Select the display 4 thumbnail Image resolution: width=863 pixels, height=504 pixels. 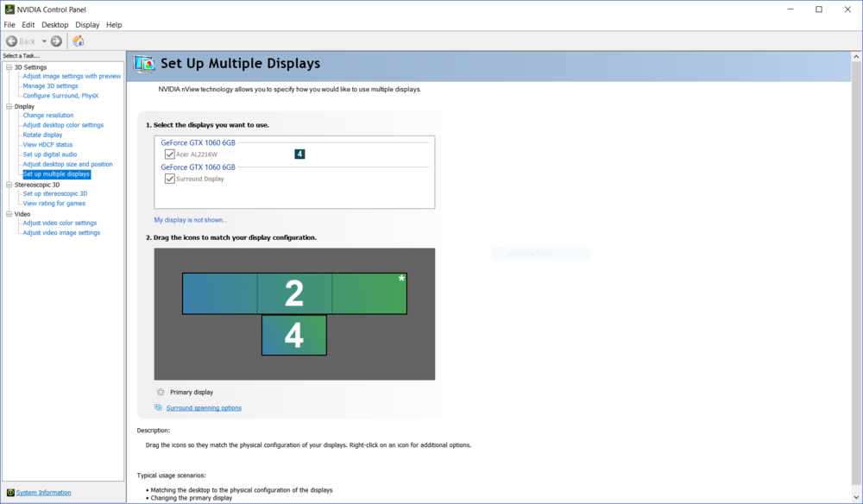[294, 335]
